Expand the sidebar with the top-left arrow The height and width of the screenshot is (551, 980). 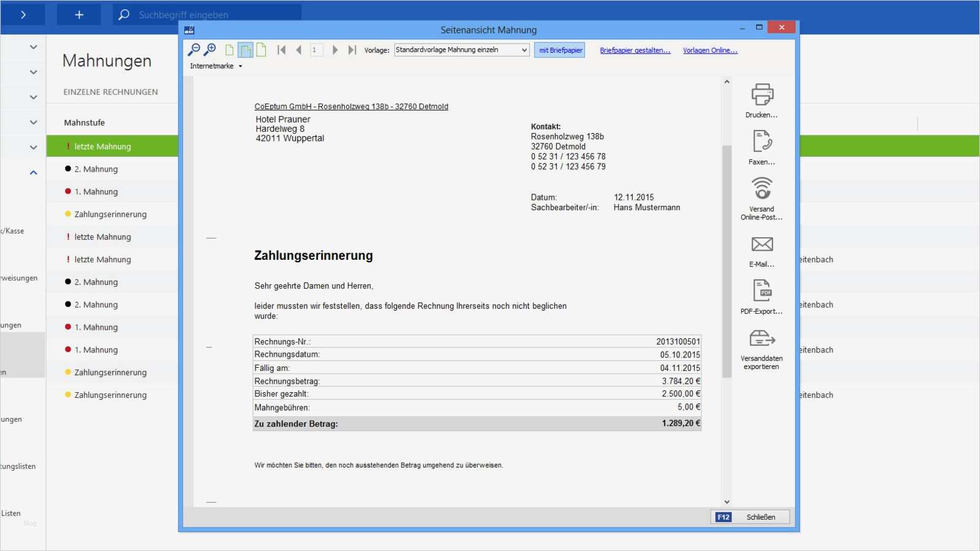click(x=23, y=15)
